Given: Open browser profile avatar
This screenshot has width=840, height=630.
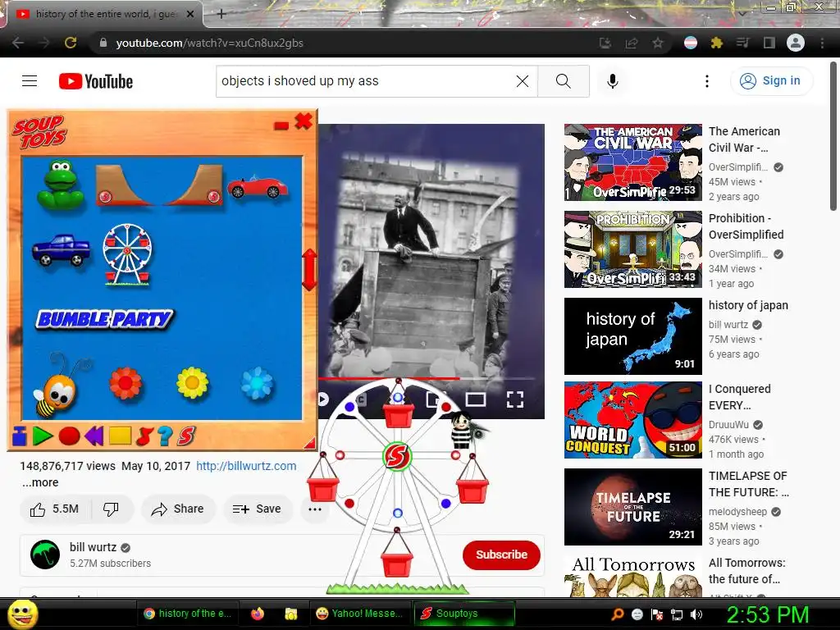Looking at the screenshot, I should (x=796, y=43).
